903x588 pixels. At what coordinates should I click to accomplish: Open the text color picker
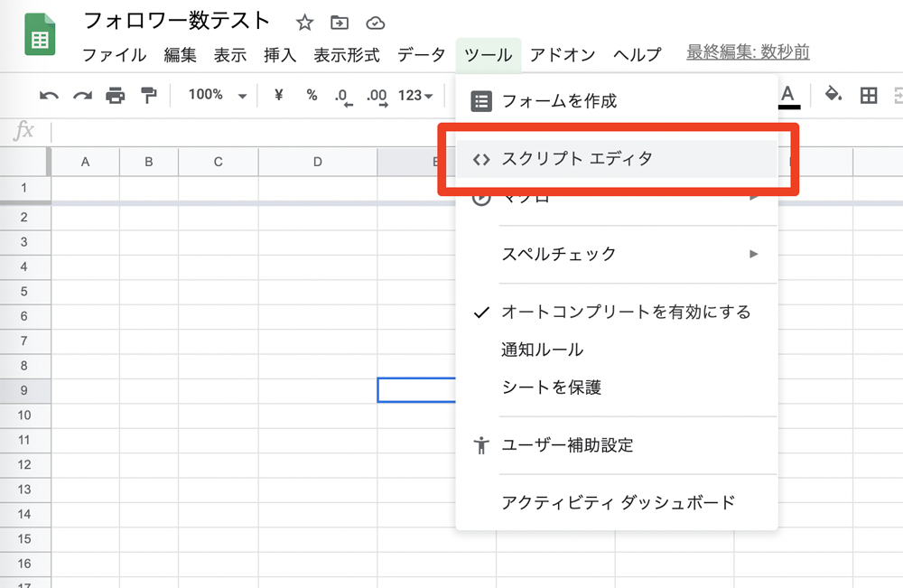coord(788,96)
